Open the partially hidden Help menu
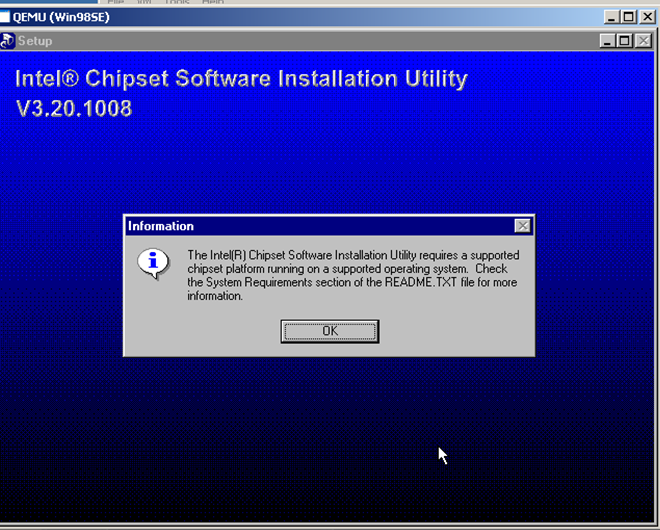Viewport: 660px width, 530px height. coord(213,3)
